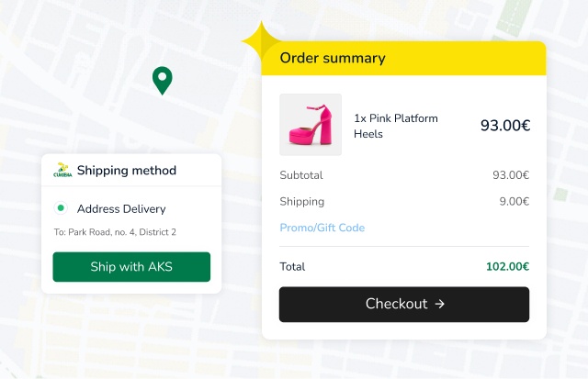Viewport: 588px width, 379px height.
Task: Click the Subtotal row label
Action: 300,175
